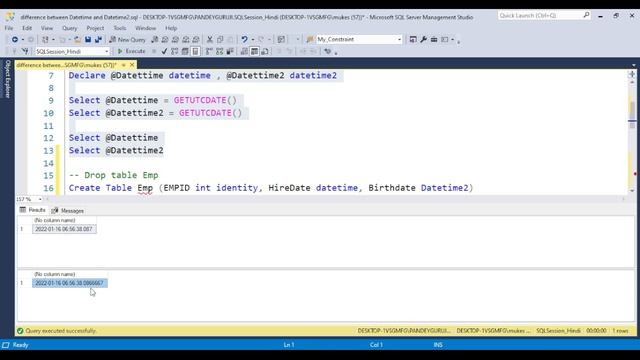Click the Analysis Services DAX Query icon
Screen dimensions: 640x360
point(196,40)
